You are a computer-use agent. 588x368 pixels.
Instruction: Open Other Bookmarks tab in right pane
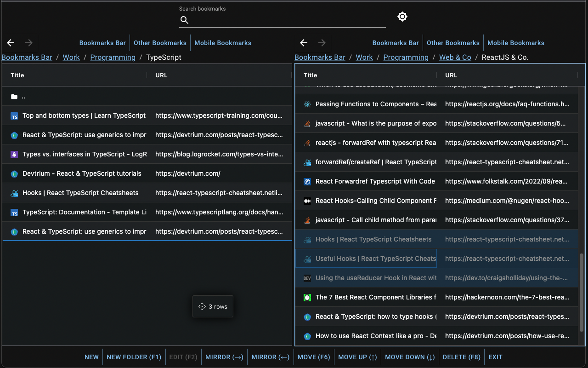click(453, 43)
